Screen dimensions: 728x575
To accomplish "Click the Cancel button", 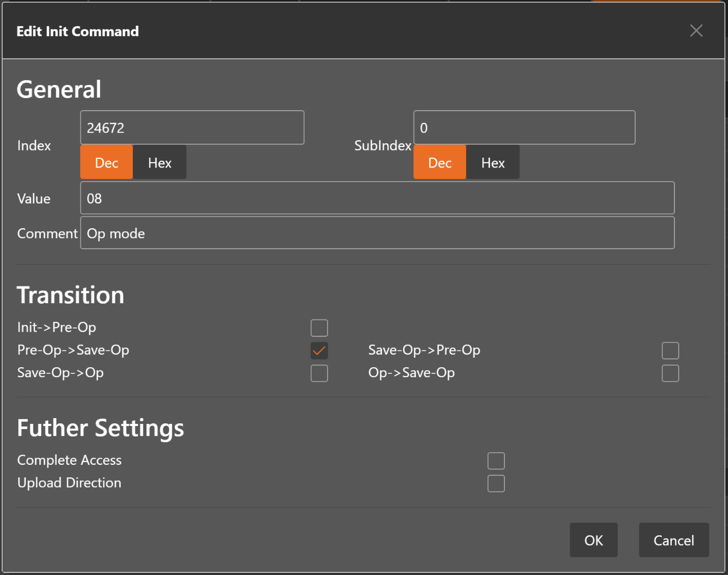I will pos(673,540).
